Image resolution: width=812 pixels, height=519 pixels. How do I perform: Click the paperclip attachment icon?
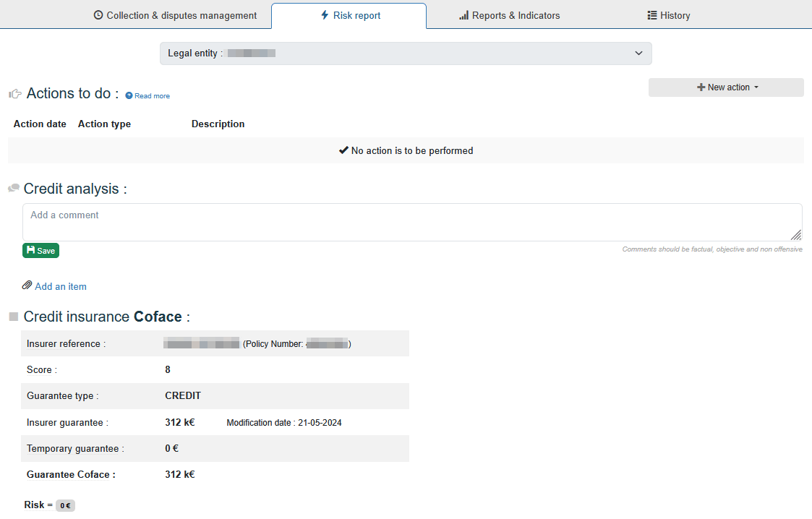[27, 286]
